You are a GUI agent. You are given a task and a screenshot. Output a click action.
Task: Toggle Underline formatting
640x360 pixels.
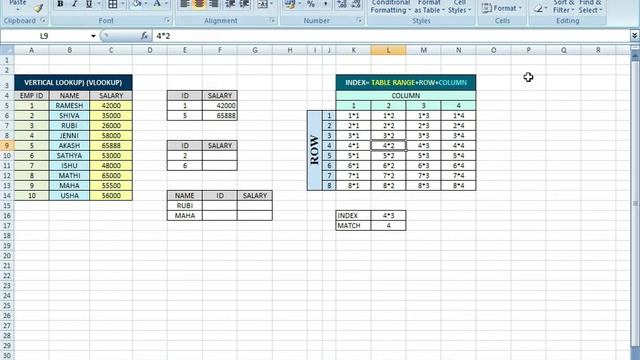[89, 4]
